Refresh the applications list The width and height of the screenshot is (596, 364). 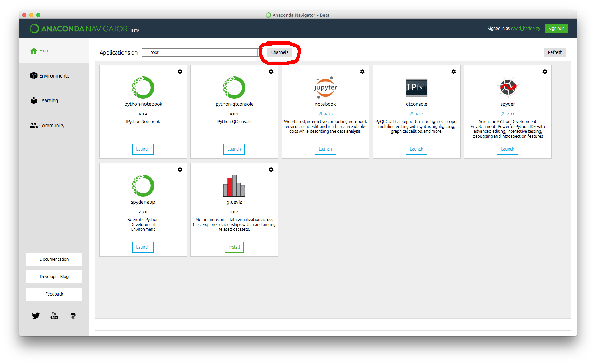pos(555,52)
